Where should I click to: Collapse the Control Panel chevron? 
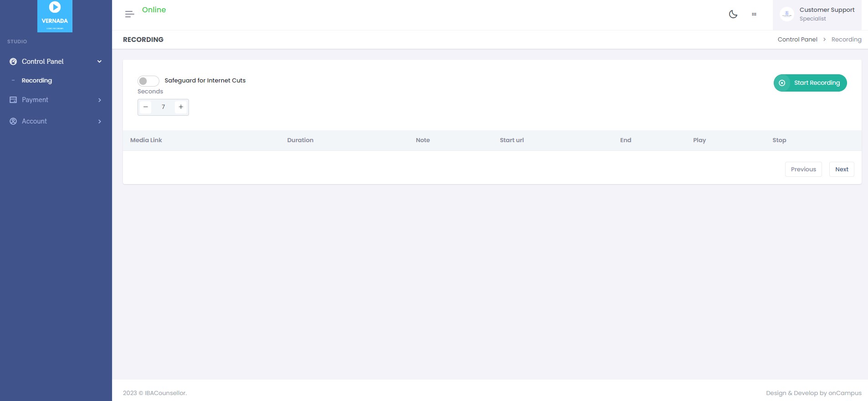[99, 62]
